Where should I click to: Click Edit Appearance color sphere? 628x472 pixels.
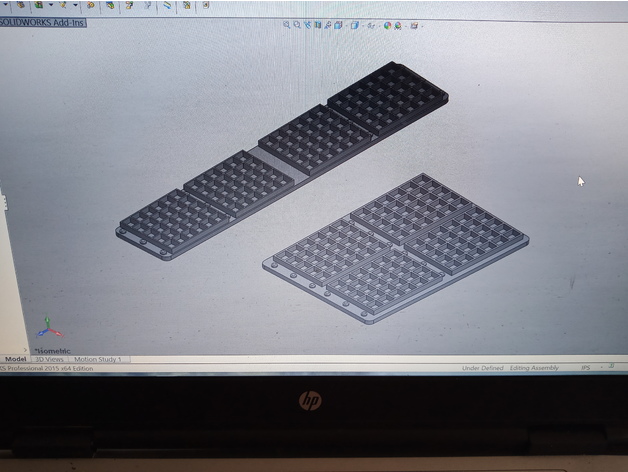[x=387, y=25]
